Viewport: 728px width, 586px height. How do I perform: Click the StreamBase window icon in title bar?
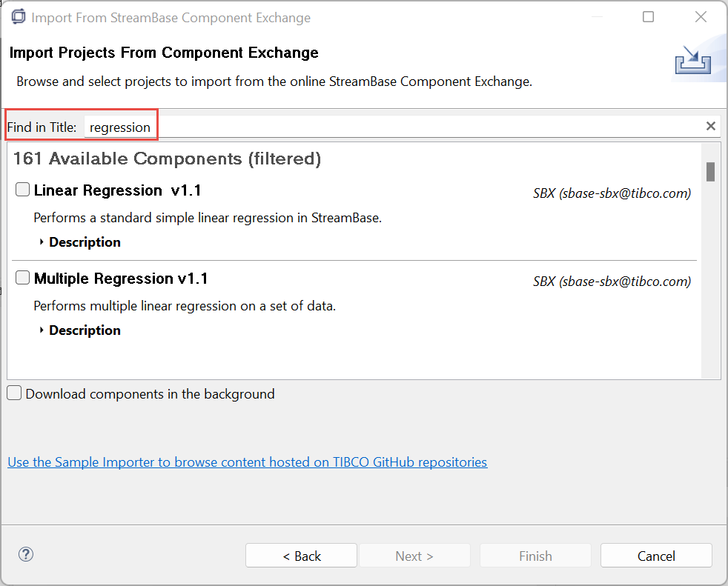point(18,17)
